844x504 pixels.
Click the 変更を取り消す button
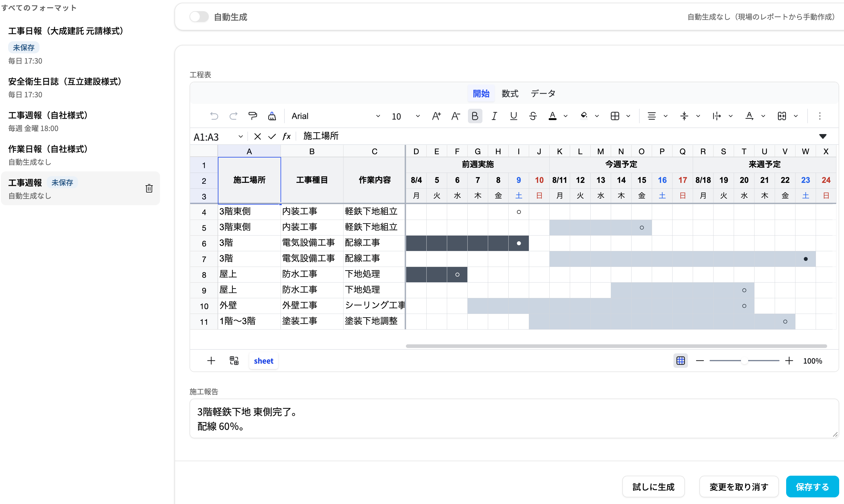[739, 487]
